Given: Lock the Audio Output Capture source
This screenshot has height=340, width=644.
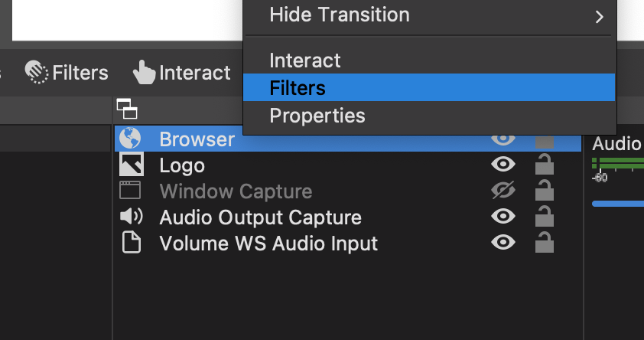Looking at the screenshot, I should [545, 216].
